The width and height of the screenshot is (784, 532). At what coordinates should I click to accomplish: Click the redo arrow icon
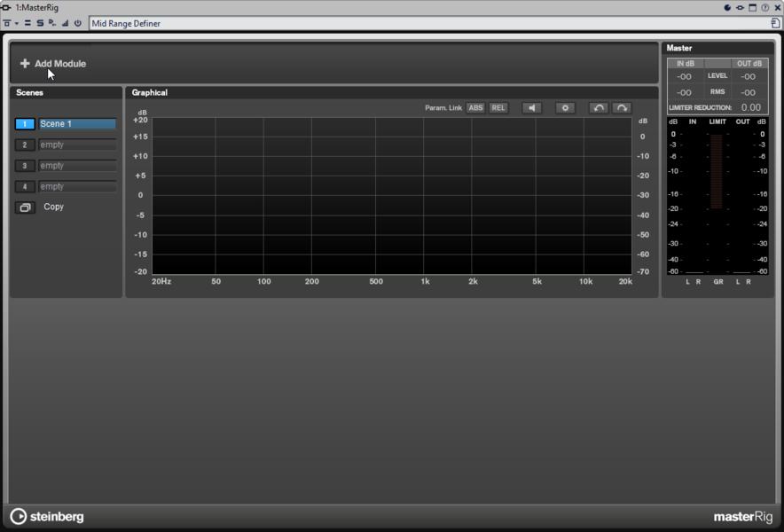coord(622,108)
